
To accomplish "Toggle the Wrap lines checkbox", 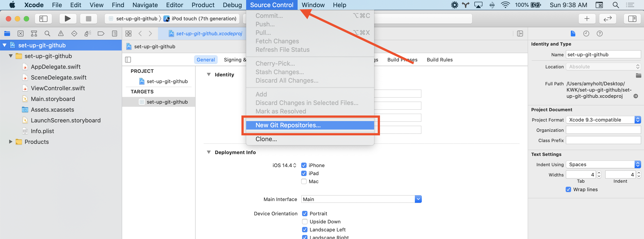I will tap(568, 189).
